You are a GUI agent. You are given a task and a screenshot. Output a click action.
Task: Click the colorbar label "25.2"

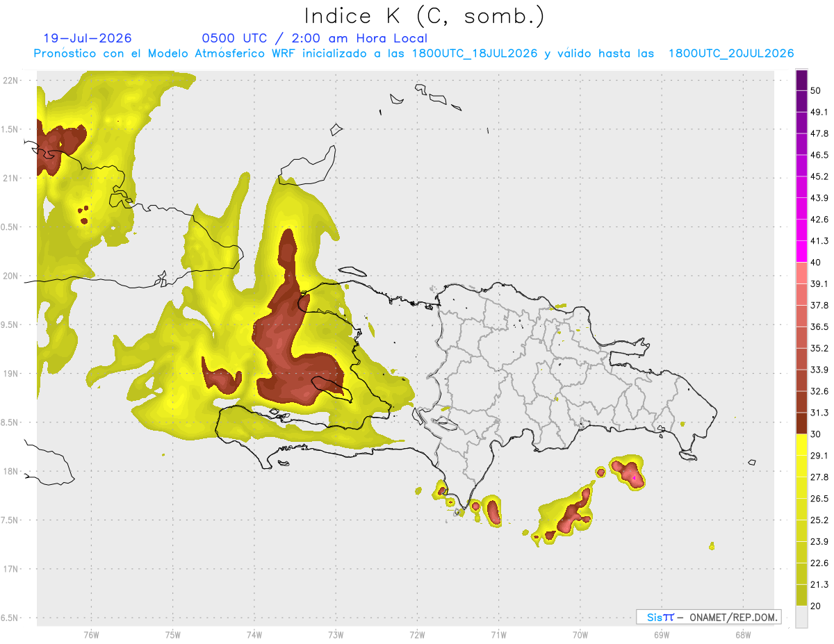pos(819,520)
